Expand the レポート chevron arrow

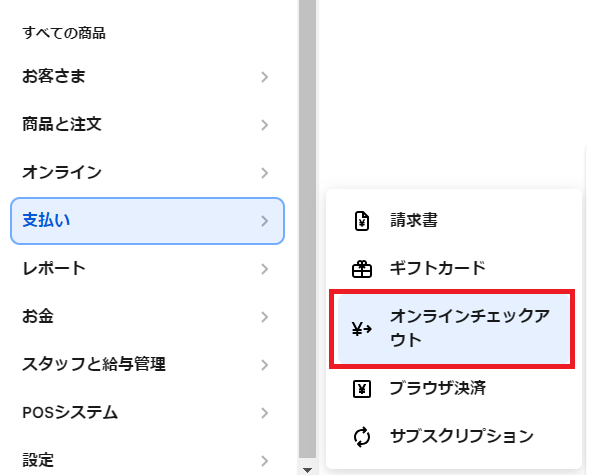tap(265, 269)
